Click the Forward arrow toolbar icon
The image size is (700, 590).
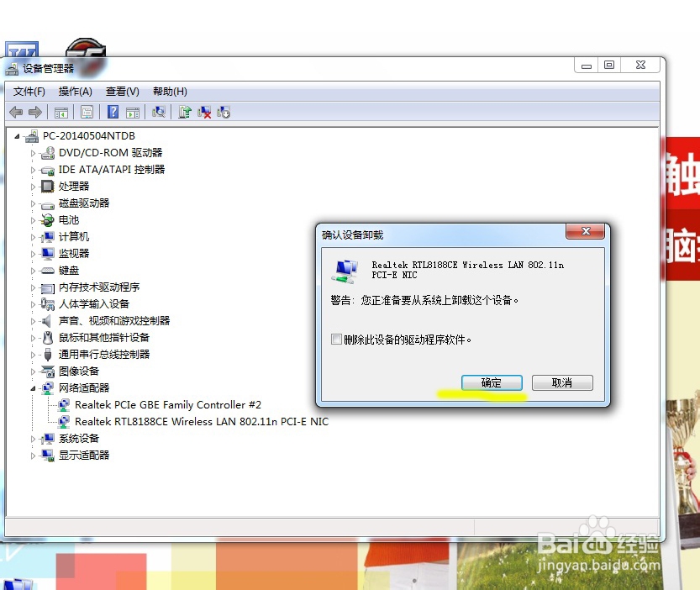(34, 112)
